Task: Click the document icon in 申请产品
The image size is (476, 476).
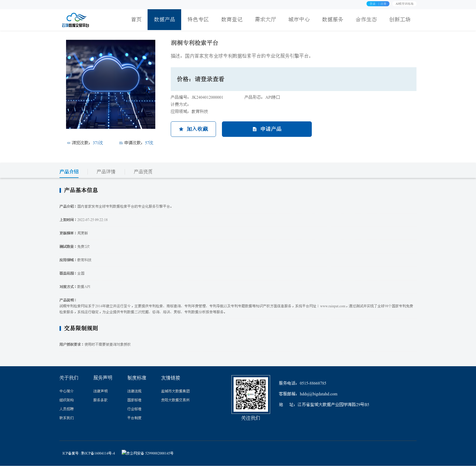Action: (x=255, y=129)
